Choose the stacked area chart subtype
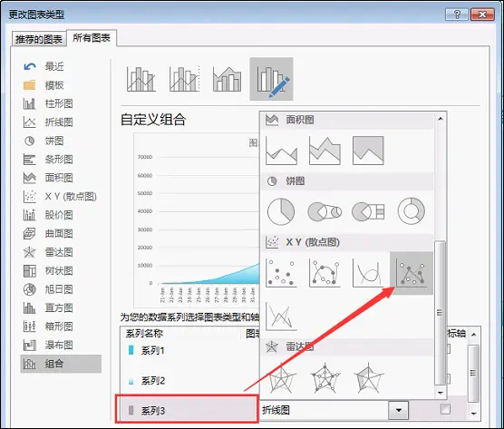 pos(325,151)
